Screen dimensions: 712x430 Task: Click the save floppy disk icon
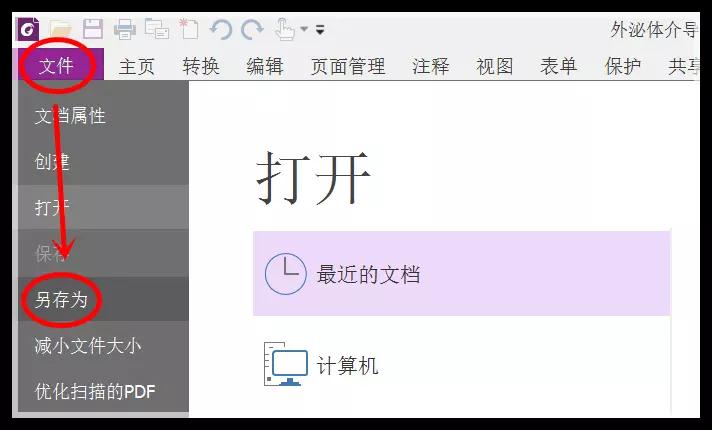pos(92,29)
